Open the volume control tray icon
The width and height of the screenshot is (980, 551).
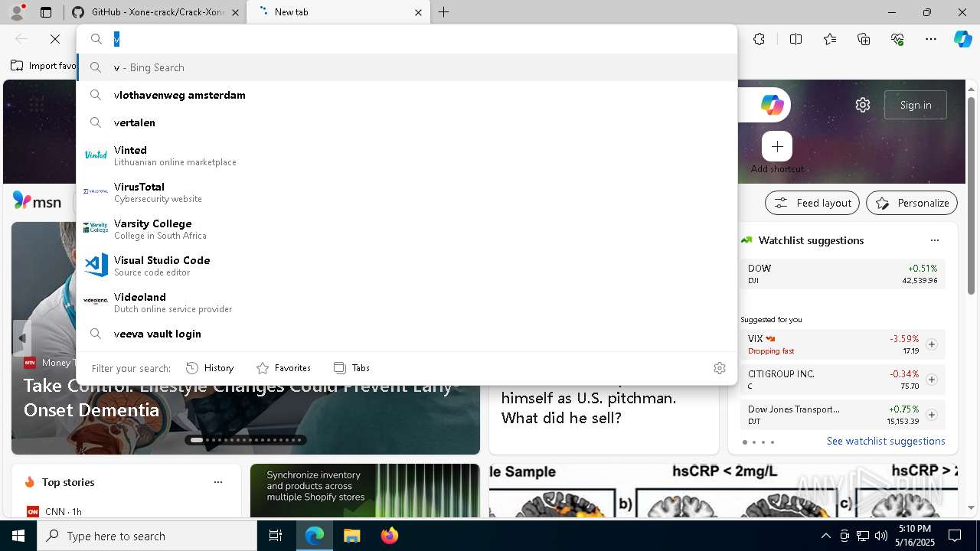[881, 536]
